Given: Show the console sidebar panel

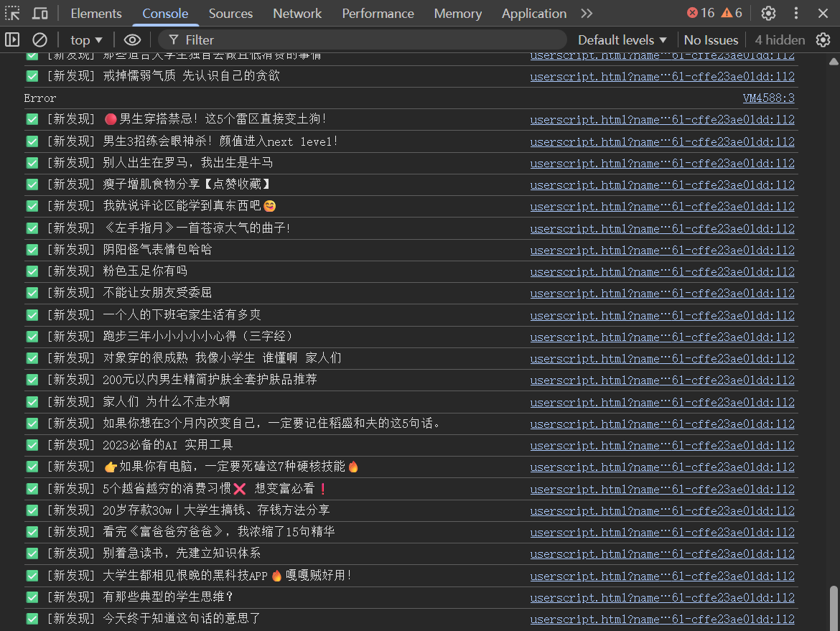Looking at the screenshot, I should [x=13, y=39].
